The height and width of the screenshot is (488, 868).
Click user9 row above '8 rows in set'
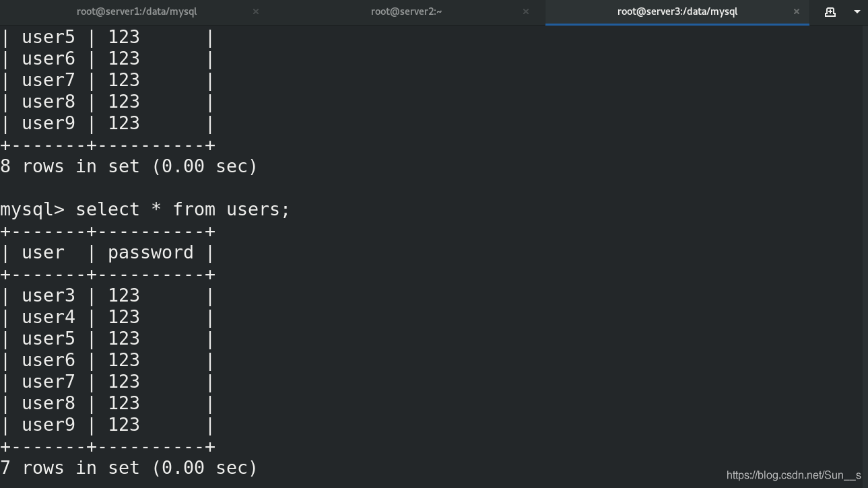click(108, 123)
